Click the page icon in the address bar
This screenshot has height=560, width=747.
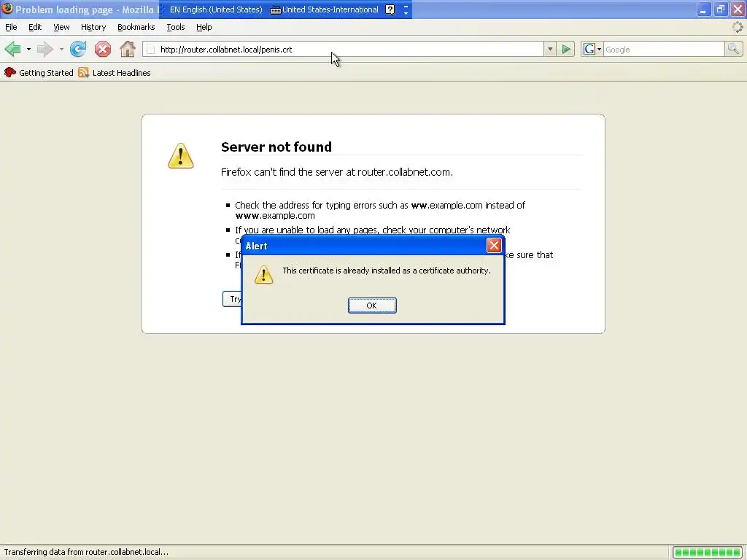150,50
